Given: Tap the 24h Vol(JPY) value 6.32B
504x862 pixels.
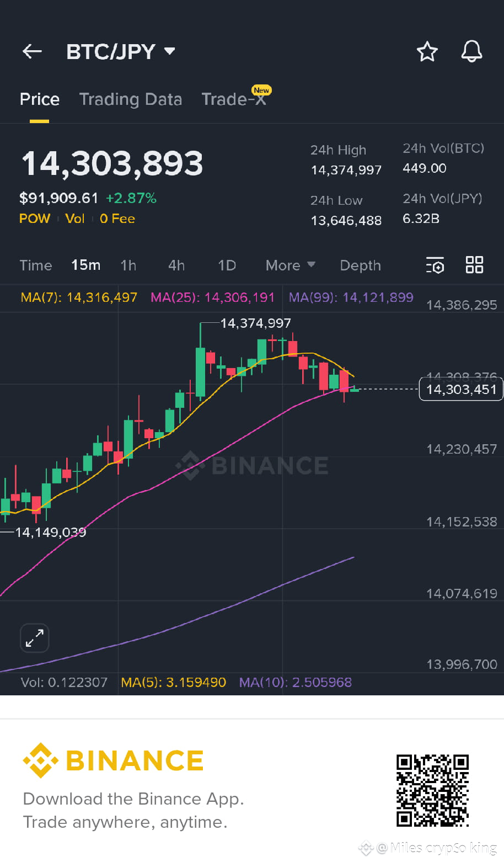Looking at the screenshot, I should pyautogui.click(x=421, y=219).
